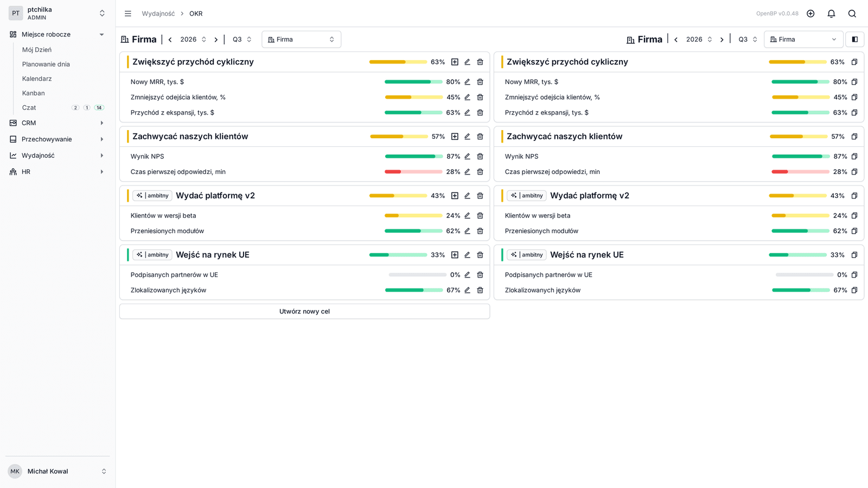Edit the Zachwycać naszych klientów objective

tap(467, 137)
